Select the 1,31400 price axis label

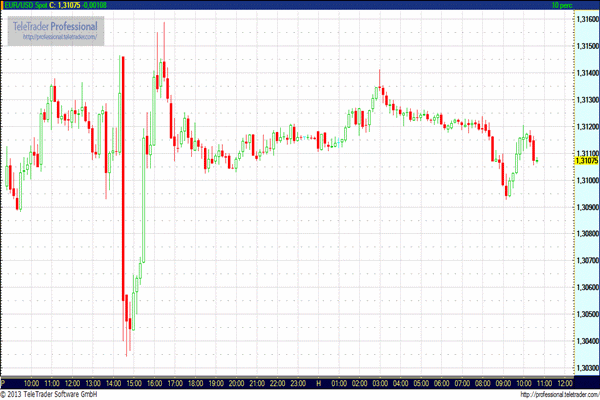587,73
